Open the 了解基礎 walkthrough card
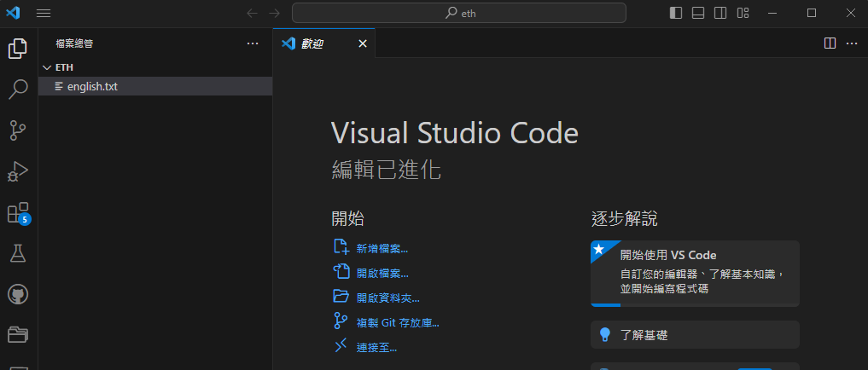Screen dimensions: 868x370 coord(695,334)
